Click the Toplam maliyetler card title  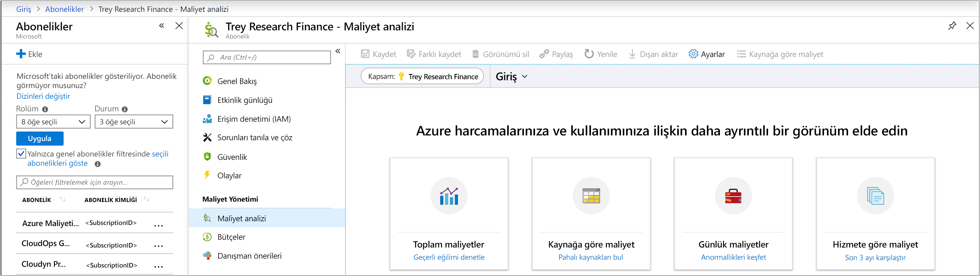pos(449,245)
